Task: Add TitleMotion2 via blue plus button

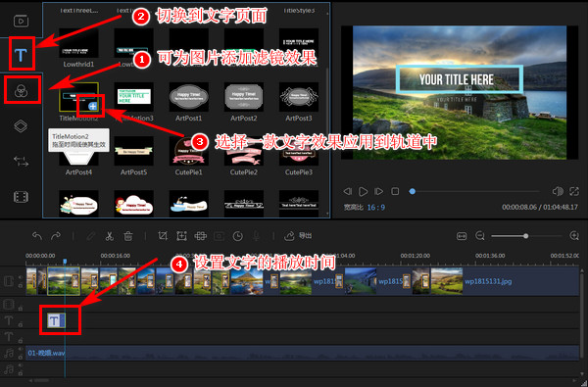Action: (x=92, y=107)
